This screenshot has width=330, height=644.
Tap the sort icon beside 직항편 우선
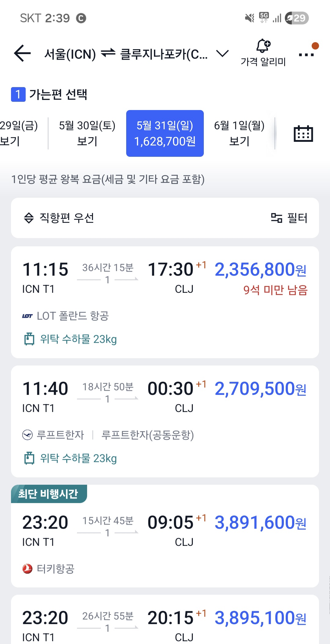(29, 218)
